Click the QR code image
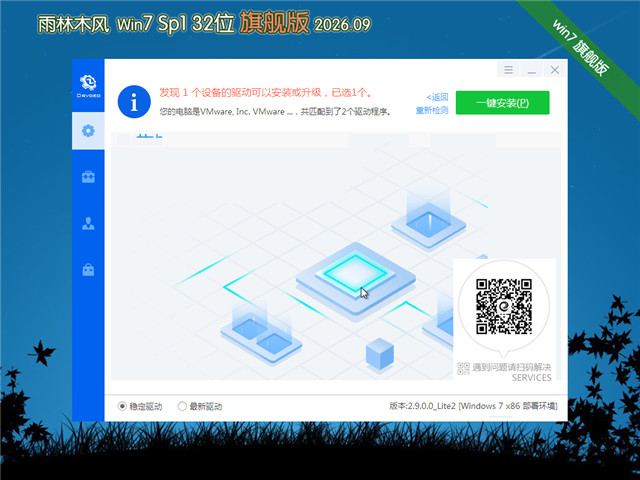640x480 pixels. click(504, 306)
